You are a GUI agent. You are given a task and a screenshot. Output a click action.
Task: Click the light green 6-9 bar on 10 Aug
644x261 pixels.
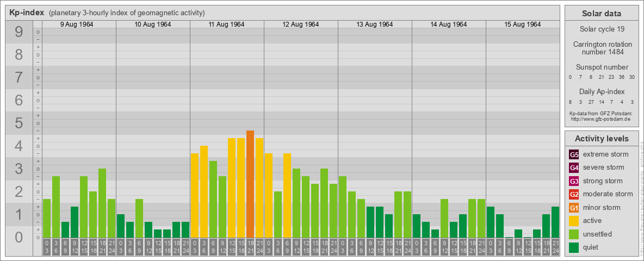pyautogui.click(x=139, y=219)
